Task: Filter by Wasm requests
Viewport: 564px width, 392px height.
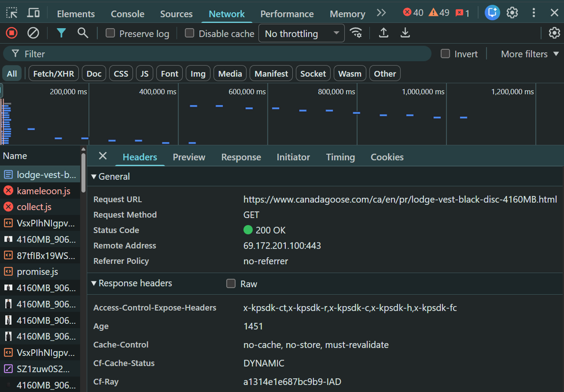Action: coord(350,74)
